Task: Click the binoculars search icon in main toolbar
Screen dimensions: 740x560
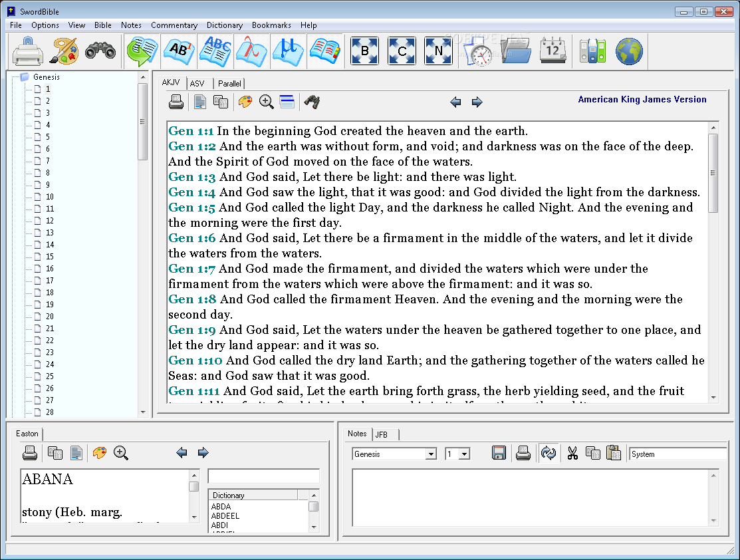Action: [100, 51]
